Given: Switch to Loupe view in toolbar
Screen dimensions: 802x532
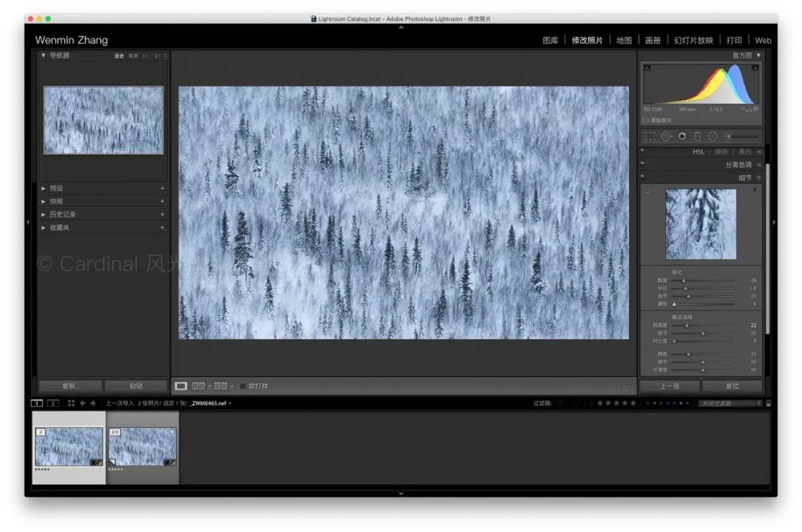Looking at the screenshot, I should 180,387.
